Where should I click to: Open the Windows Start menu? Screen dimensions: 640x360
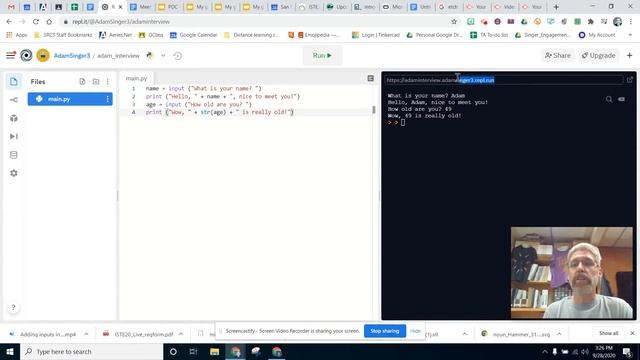(x=10, y=351)
